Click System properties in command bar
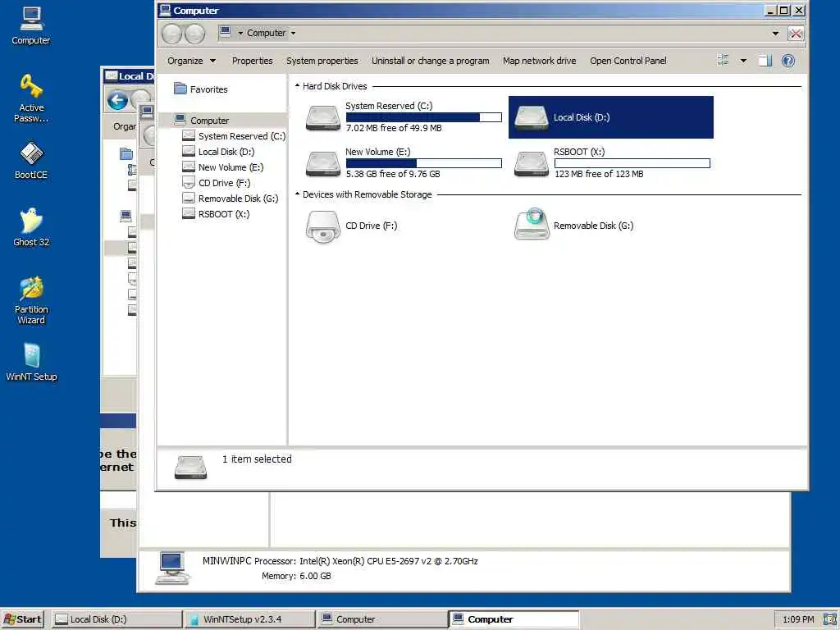 point(322,61)
